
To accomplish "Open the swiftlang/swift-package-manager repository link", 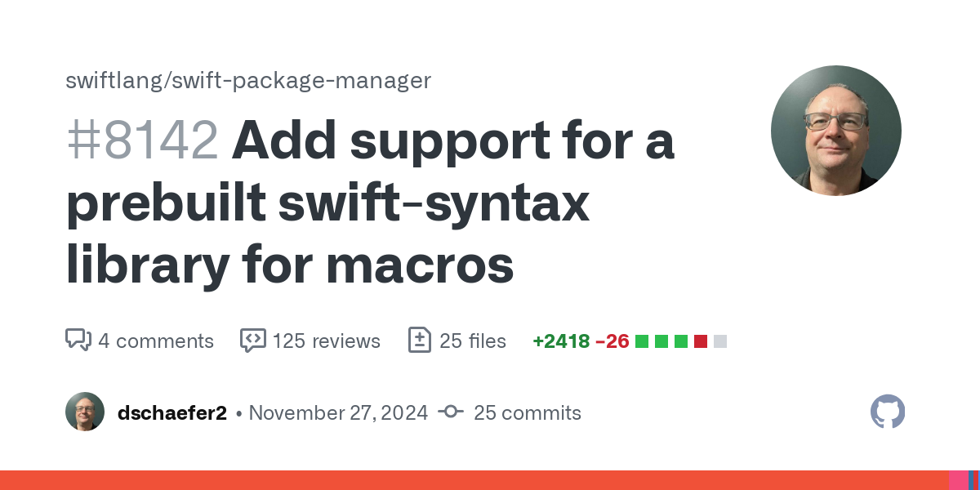I will pos(248,81).
